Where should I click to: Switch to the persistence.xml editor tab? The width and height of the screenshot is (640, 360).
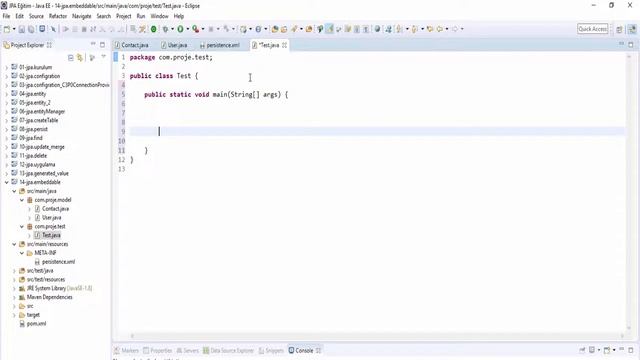[220, 45]
